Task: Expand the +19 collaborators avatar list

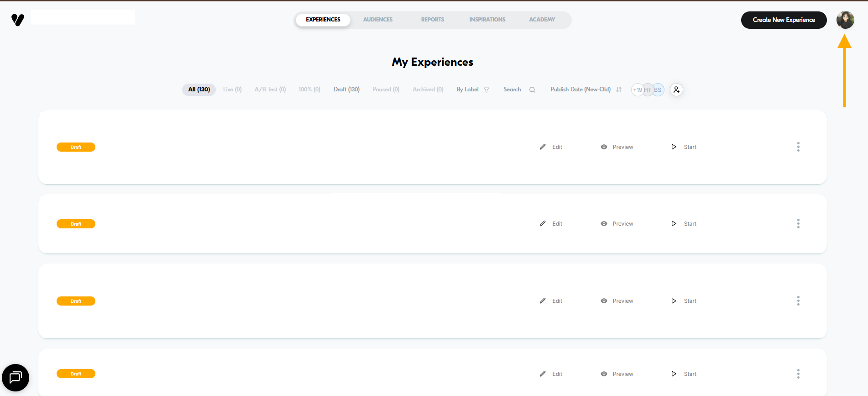Action: (637, 90)
